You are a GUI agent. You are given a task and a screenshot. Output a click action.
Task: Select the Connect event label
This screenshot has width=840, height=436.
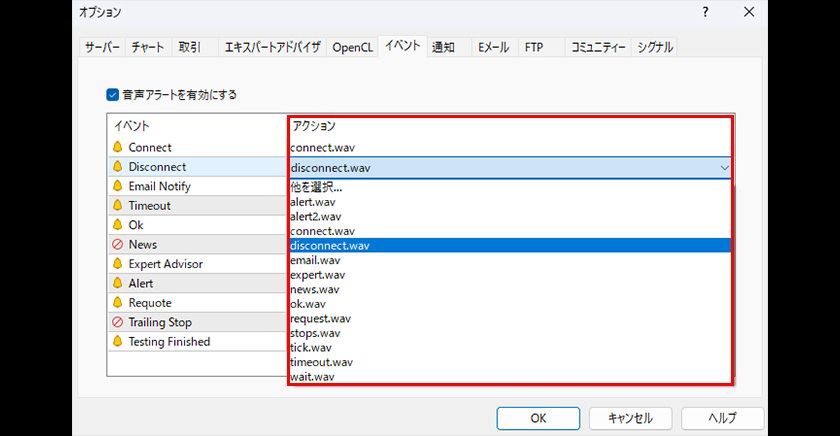150,147
